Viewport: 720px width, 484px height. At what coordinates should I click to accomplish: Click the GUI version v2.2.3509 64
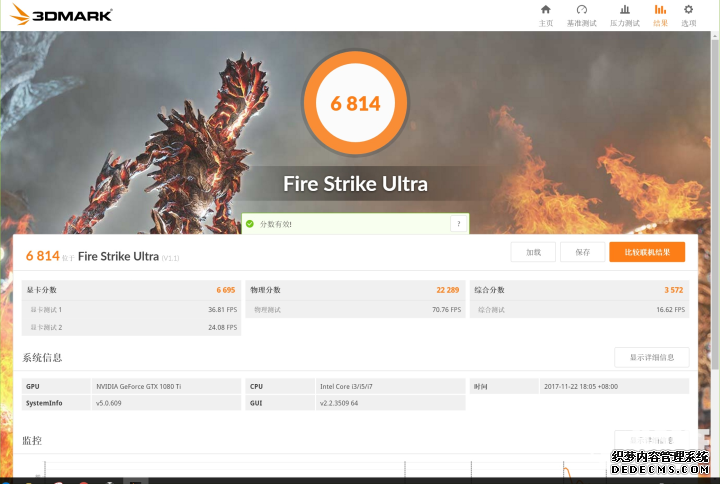click(339, 403)
